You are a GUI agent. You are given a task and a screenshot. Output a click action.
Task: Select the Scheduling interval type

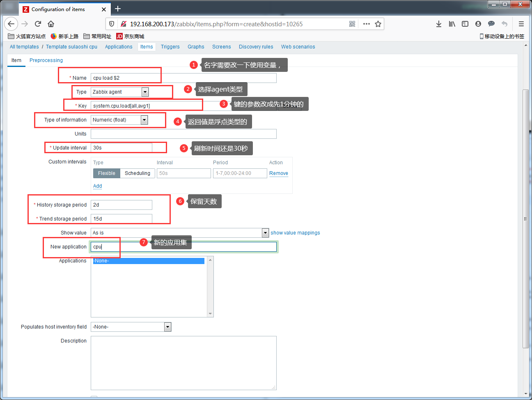tap(138, 173)
